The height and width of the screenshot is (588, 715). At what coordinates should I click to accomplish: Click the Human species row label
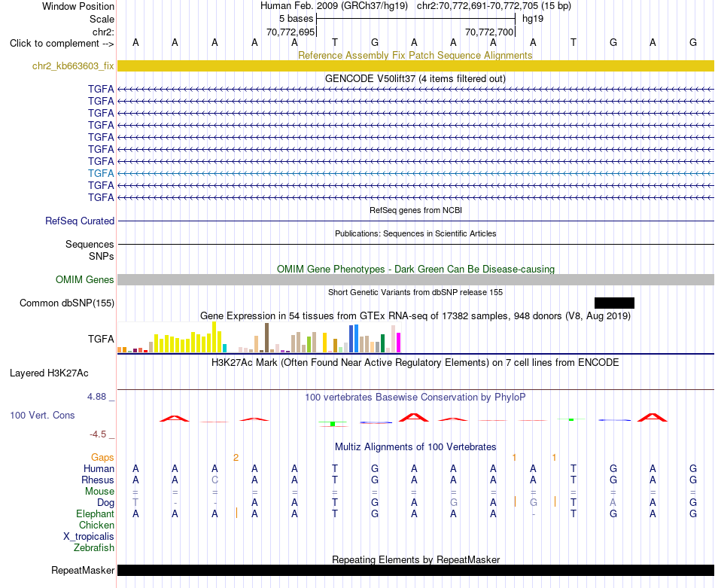click(99, 468)
